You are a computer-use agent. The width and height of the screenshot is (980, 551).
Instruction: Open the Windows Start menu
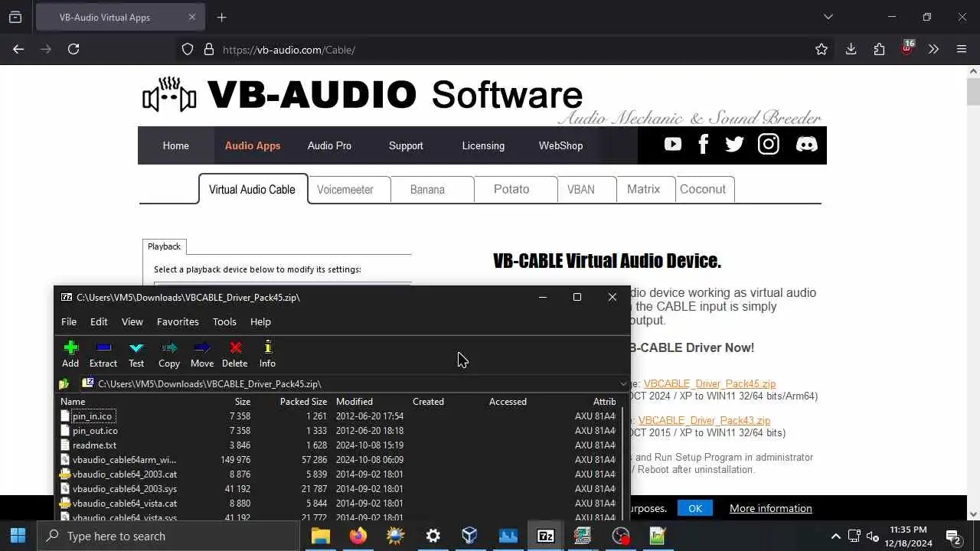tap(18, 536)
